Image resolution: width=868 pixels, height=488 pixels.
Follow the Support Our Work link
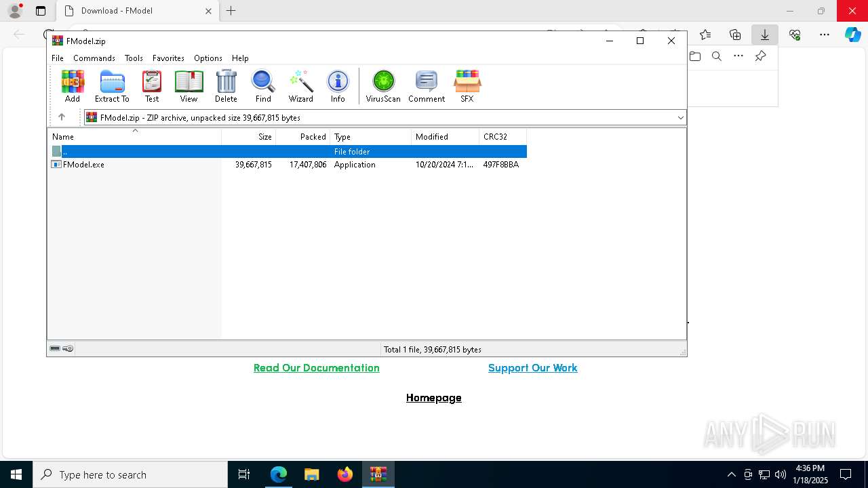(x=533, y=368)
